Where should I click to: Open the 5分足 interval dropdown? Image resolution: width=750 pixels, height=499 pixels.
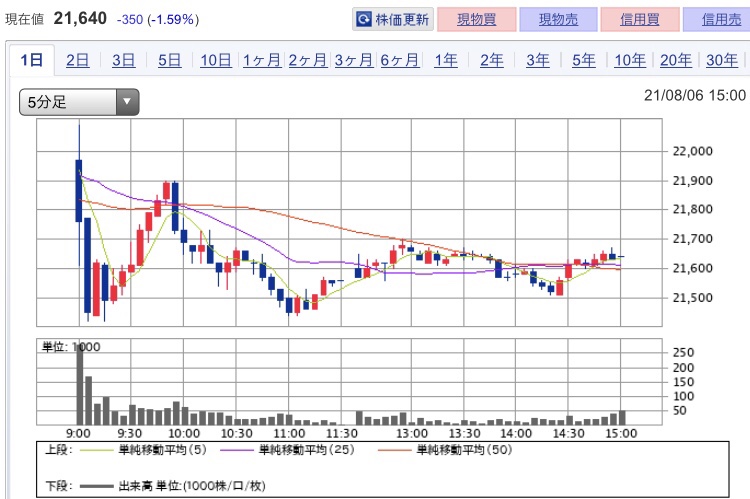point(79,102)
